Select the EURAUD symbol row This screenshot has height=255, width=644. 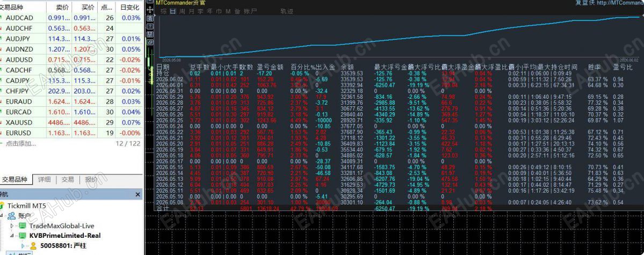click(71, 101)
